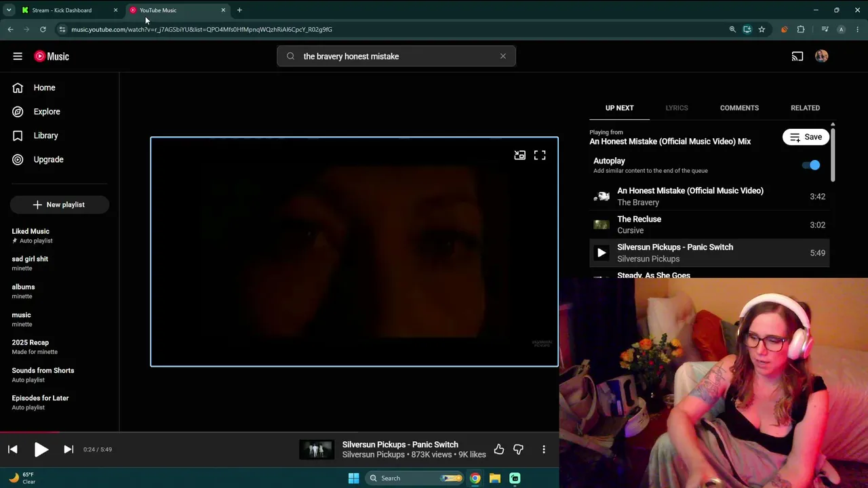Skip to the next track

68,449
